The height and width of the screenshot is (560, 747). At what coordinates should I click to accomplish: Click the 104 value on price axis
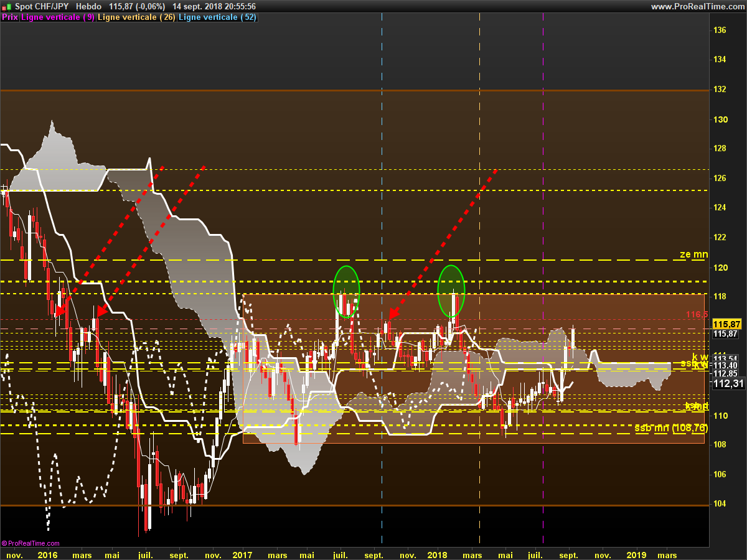click(x=720, y=504)
